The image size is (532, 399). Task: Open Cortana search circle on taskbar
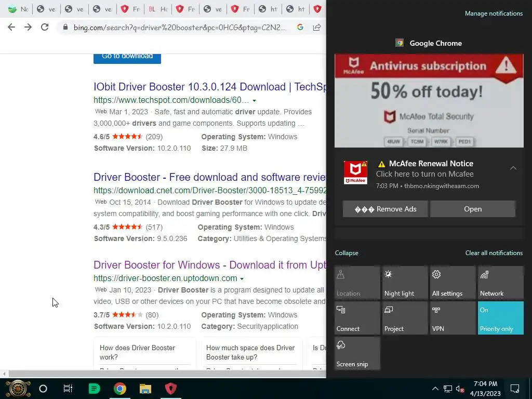(x=43, y=389)
